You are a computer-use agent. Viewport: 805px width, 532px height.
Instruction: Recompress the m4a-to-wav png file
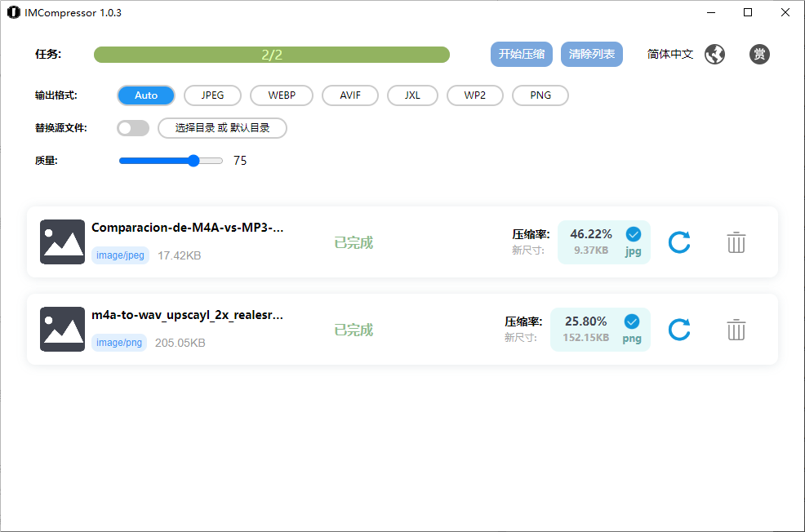coord(679,330)
